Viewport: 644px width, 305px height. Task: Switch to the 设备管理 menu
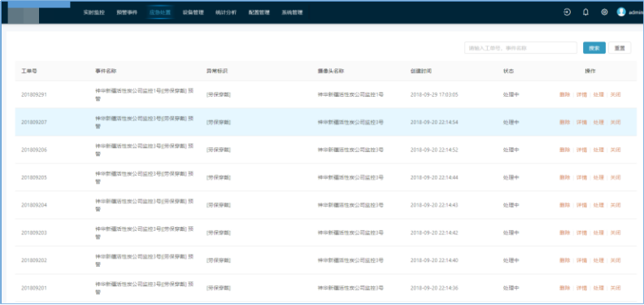193,12
